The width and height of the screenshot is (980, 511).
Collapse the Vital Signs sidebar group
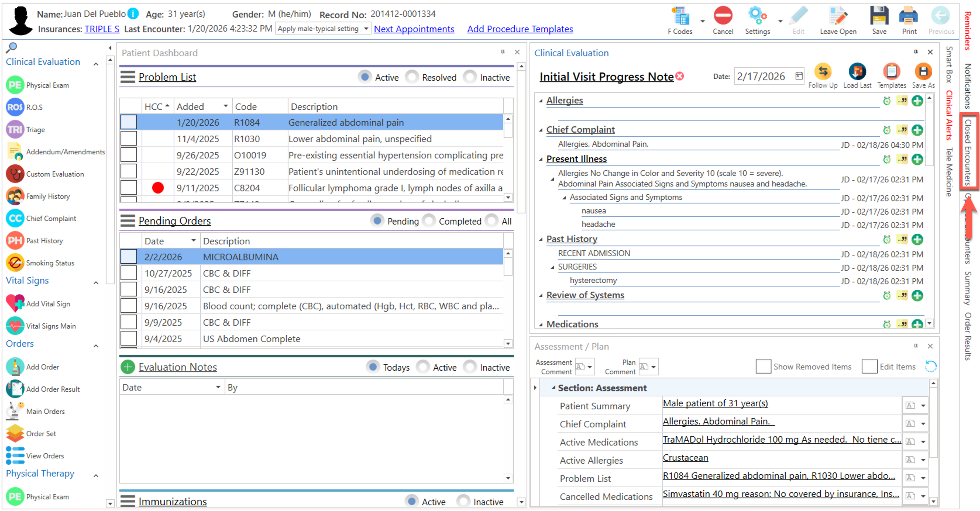96,282
